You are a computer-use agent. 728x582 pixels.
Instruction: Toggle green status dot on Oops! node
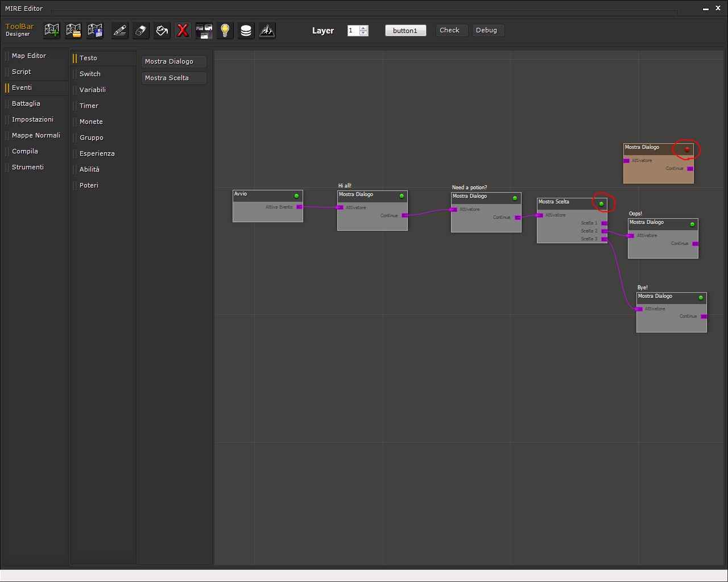692,225
